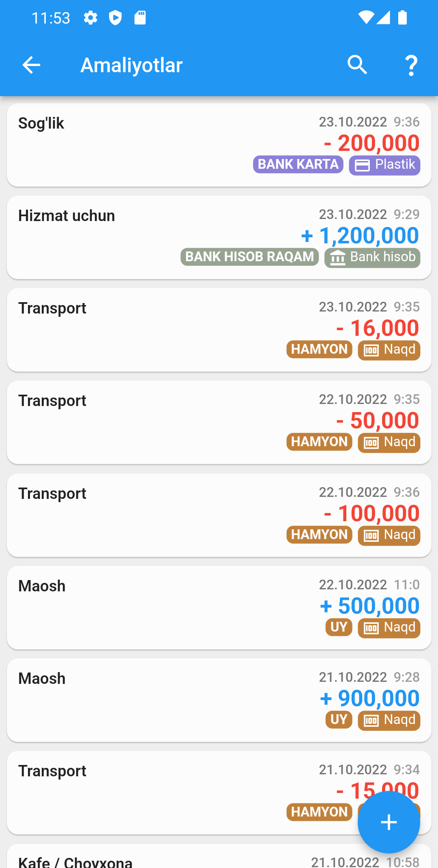Tap the Amaliyotlar page title
This screenshot has height=868, width=438.
131,65
